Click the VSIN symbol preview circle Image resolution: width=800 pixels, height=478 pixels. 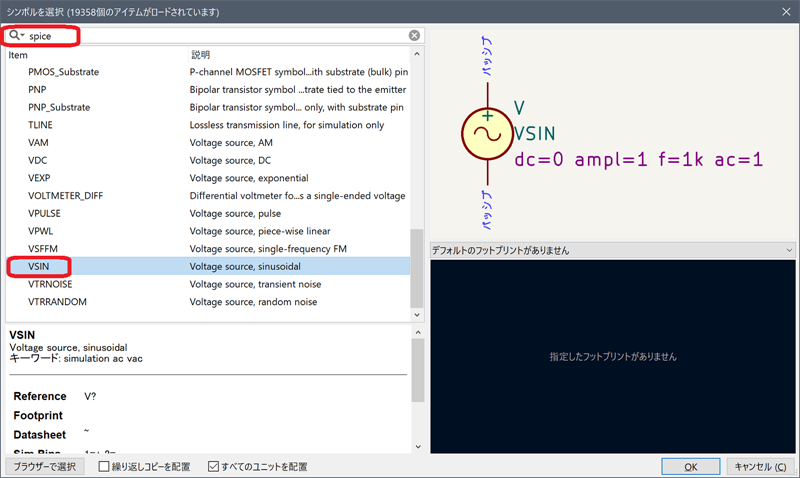[x=487, y=134]
